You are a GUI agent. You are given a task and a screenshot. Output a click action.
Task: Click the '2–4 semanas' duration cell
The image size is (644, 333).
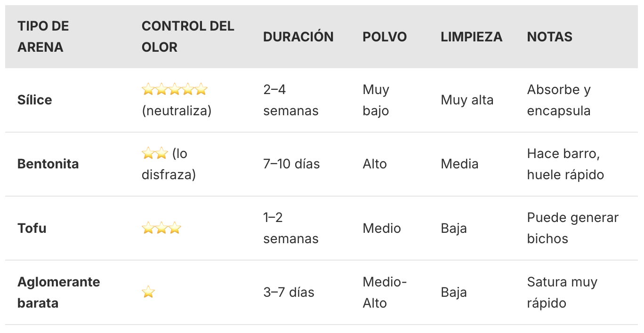(290, 100)
